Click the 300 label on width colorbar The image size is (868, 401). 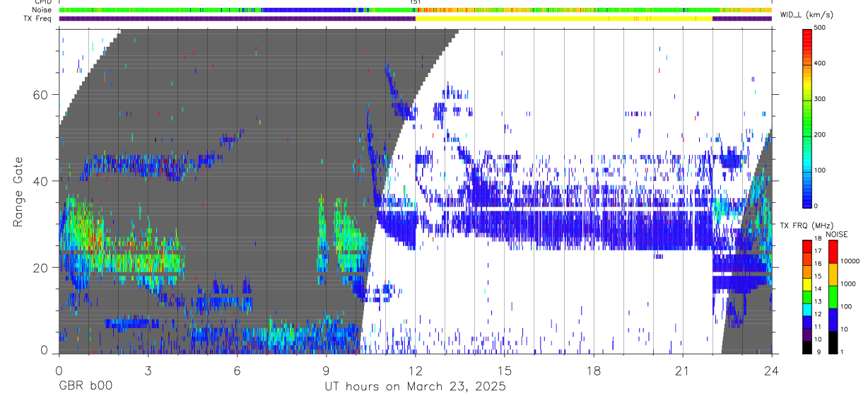[x=820, y=99]
